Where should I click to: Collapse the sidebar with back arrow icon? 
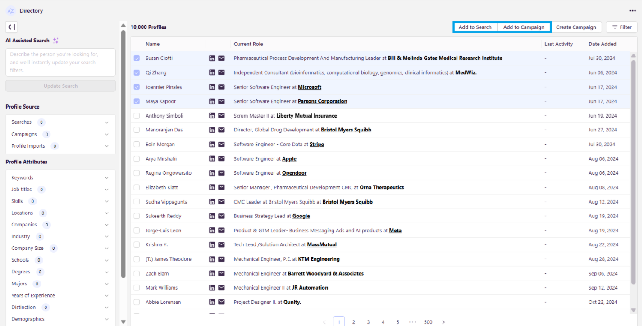12,27
